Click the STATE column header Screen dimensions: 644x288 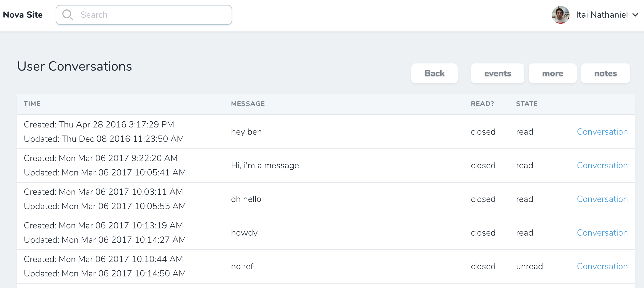click(x=527, y=104)
